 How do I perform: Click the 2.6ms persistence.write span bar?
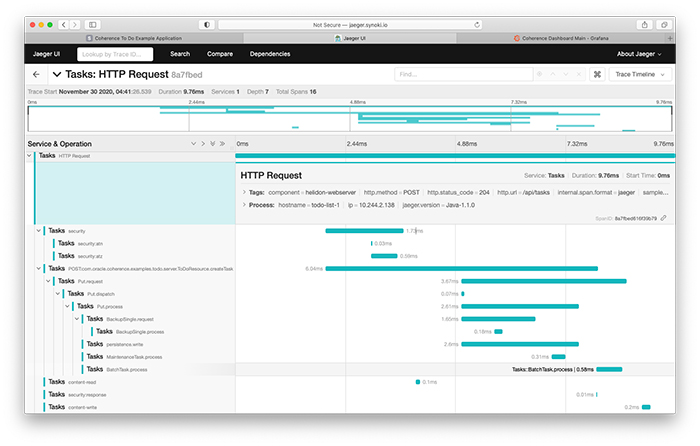(x=520, y=344)
